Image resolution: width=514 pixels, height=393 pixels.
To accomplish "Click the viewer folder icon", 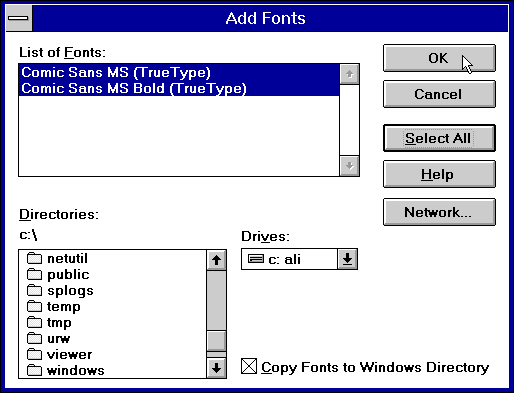I will pyautogui.click(x=34, y=354).
